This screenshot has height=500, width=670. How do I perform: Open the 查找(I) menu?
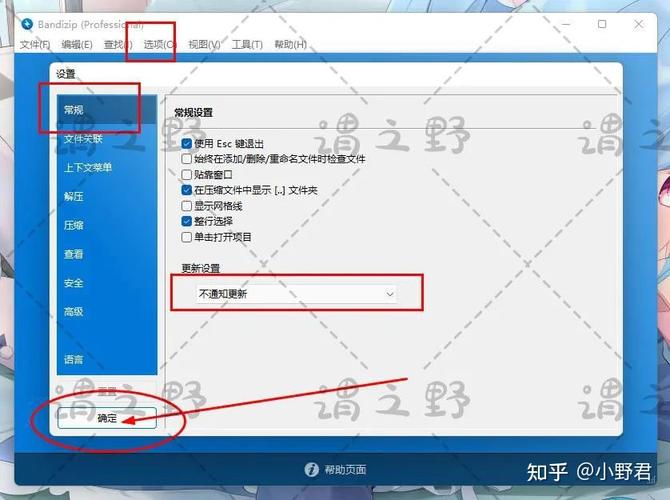tap(118, 44)
